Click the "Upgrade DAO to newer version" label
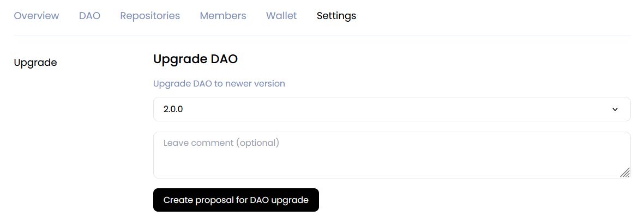Image resolution: width=644 pixels, height=222 pixels. [x=219, y=84]
